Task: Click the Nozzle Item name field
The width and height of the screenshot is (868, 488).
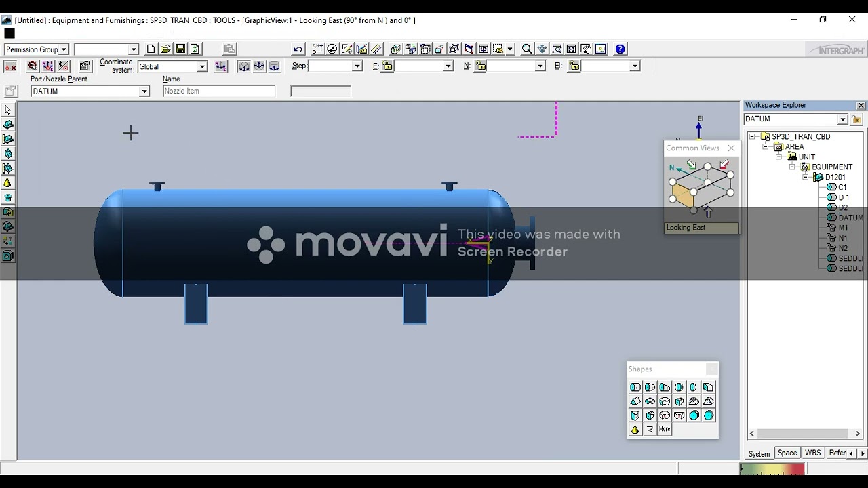Action: 219,91
